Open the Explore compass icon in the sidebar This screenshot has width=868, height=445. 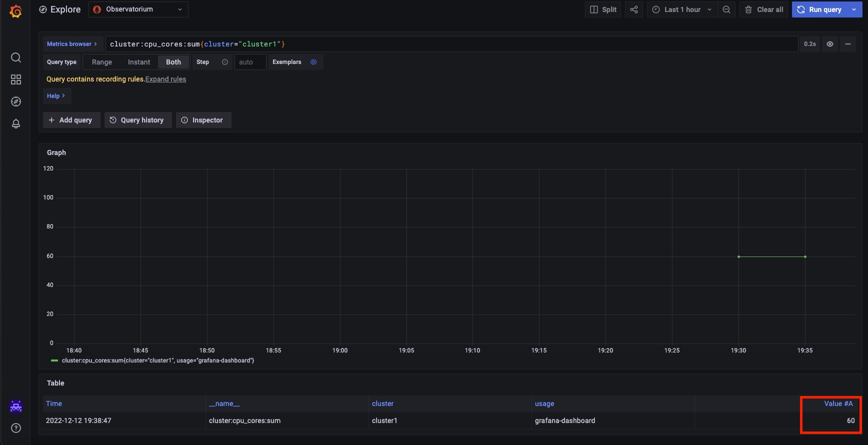[x=16, y=101]
